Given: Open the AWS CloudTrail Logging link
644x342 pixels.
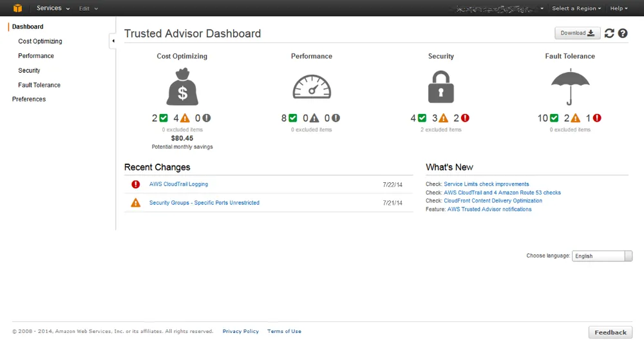Looking at the screenshot, I should pos(178,184).
